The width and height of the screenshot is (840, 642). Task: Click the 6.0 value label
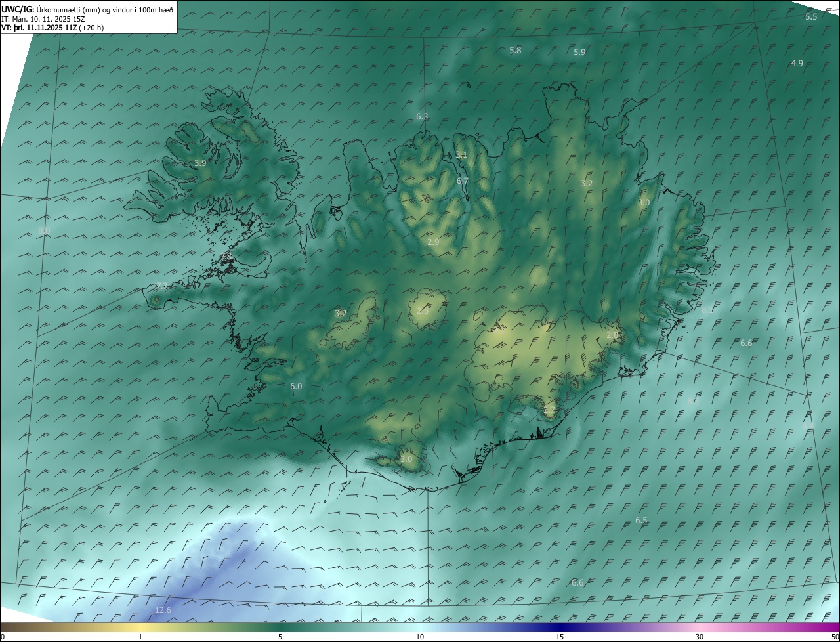296,386
